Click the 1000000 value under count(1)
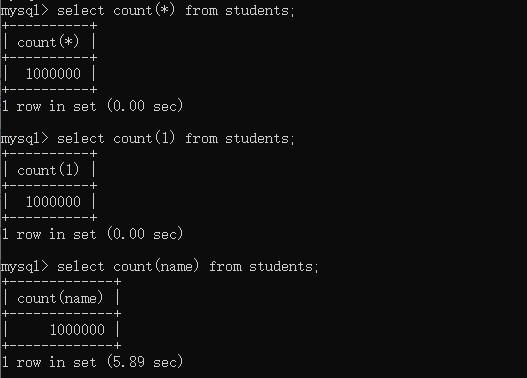The width and height of the screenshot is (527, 378). [53, 202]
